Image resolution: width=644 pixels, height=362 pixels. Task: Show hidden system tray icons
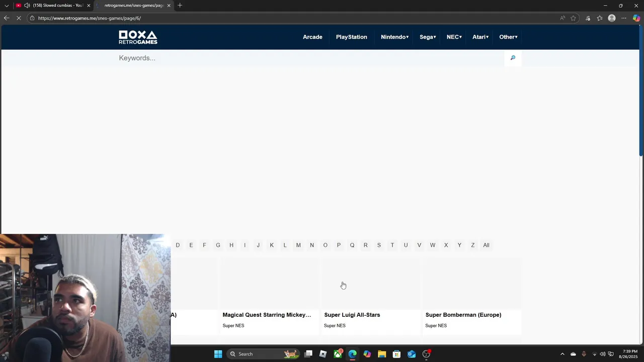tap(562, 354)
